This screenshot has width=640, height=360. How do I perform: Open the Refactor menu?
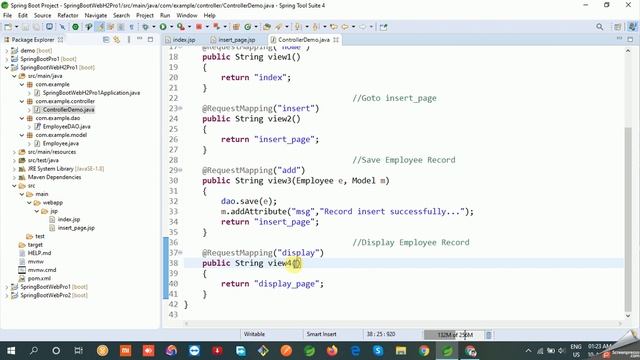(68, 16)
